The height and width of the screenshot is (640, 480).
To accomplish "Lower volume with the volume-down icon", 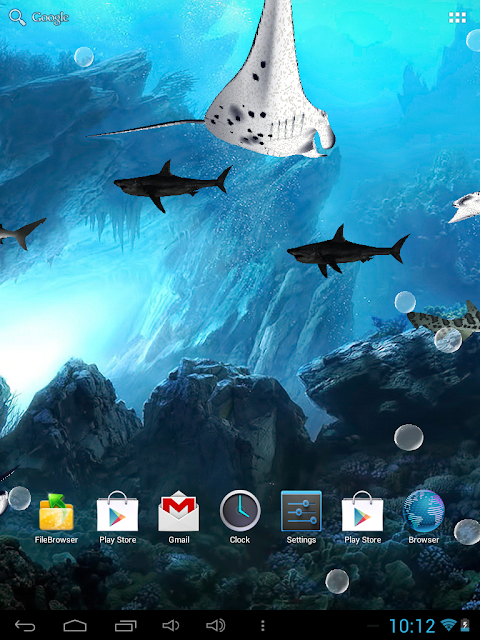I will [171, 625].
